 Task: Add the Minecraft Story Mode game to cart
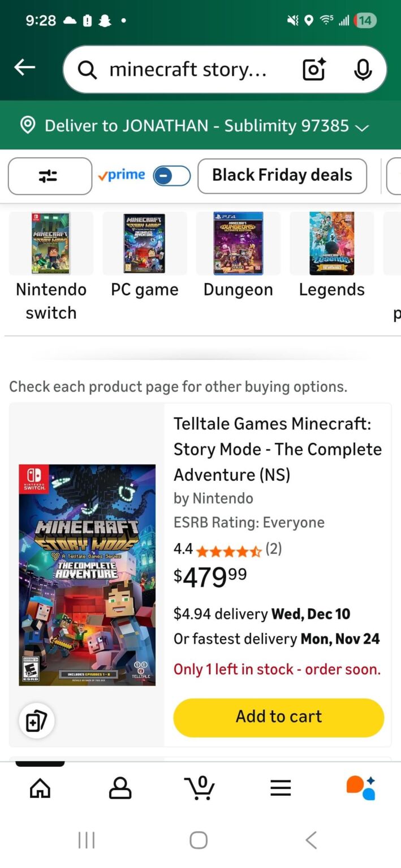(278, 716)
